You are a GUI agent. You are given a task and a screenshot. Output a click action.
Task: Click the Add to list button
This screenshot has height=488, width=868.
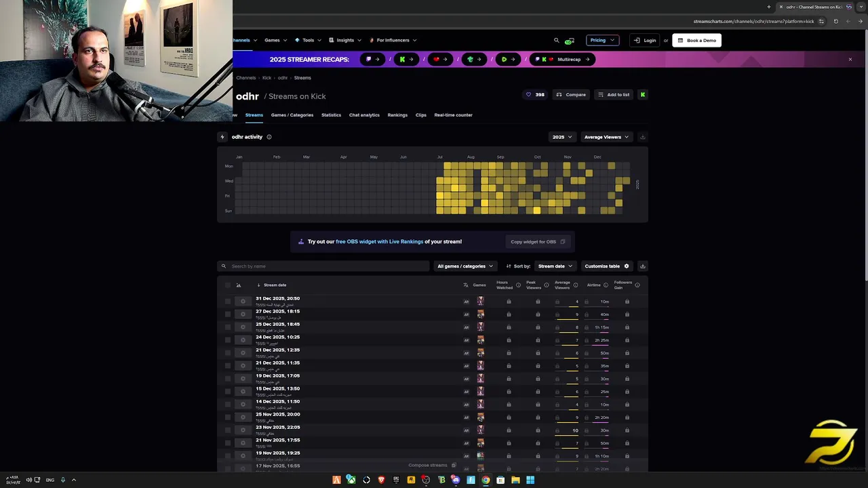pos(614,95)
